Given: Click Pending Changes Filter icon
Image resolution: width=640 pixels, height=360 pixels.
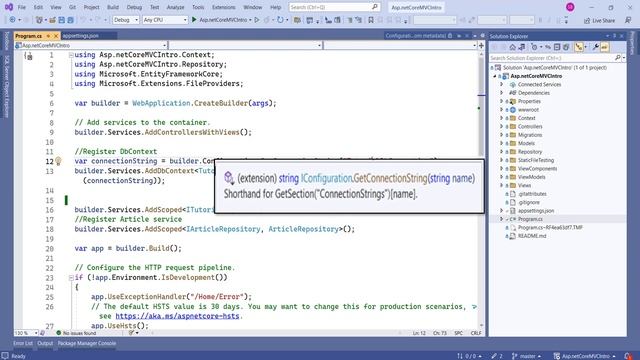Looking at the screenshot, I should (x=534, y=47).
